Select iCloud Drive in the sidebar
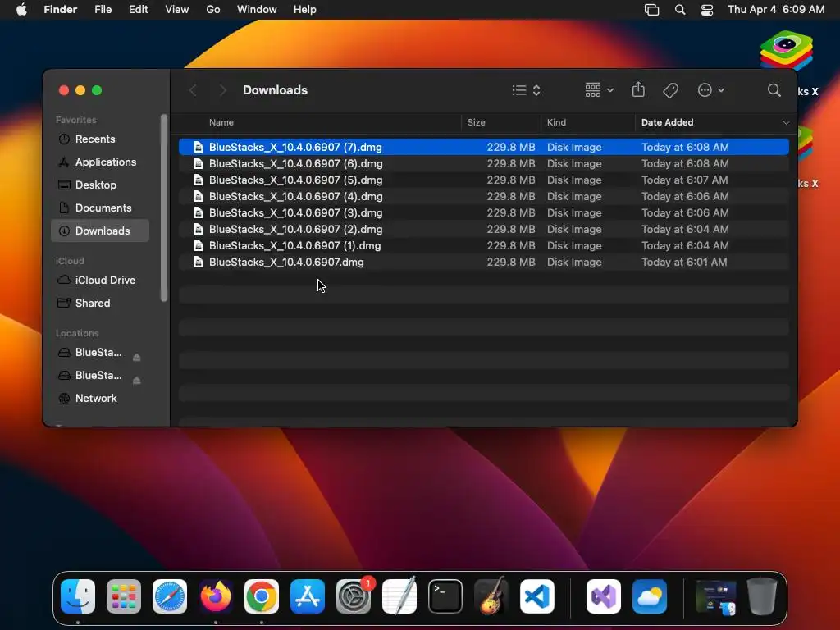Image resolution: width=840 pixels, height=630 pixels. 99,281
